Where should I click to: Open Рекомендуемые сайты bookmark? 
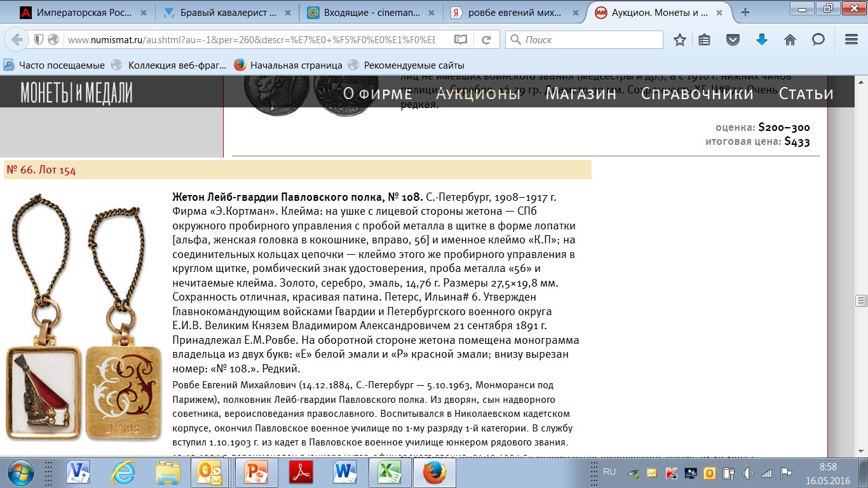coord(405,65)
